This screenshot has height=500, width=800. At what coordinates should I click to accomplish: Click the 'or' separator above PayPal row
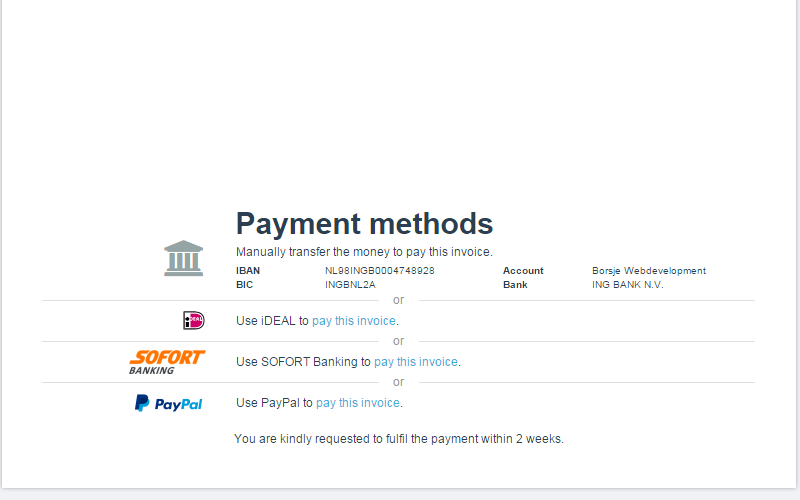click(x=398, y=382)
